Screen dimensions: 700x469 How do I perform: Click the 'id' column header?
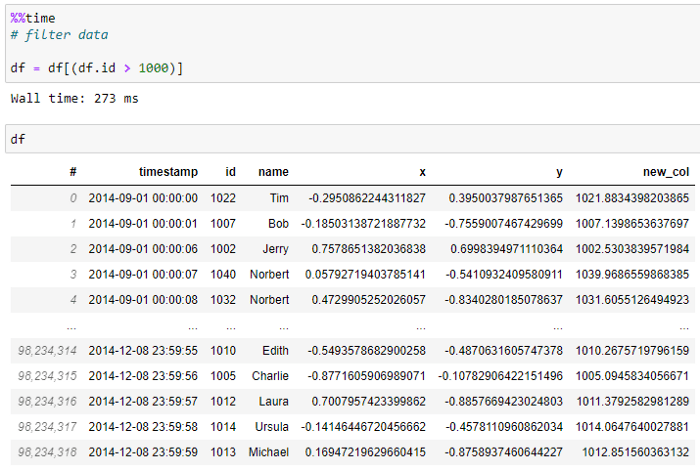[x=230, y=172]
